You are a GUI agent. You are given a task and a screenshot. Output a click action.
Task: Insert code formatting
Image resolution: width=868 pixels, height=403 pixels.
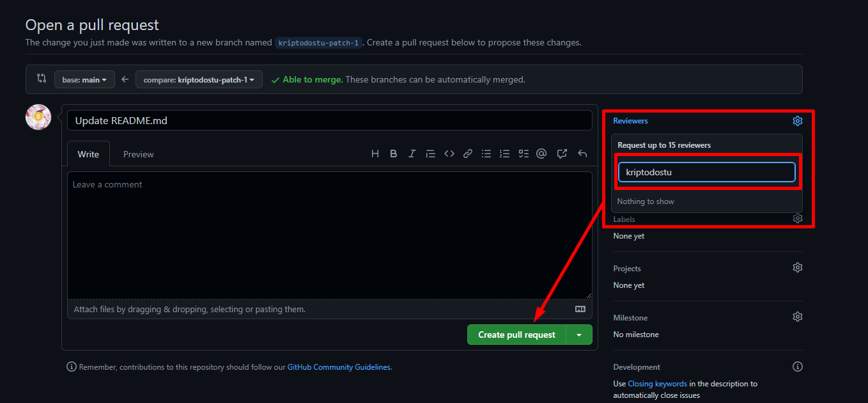pos(449,154)
